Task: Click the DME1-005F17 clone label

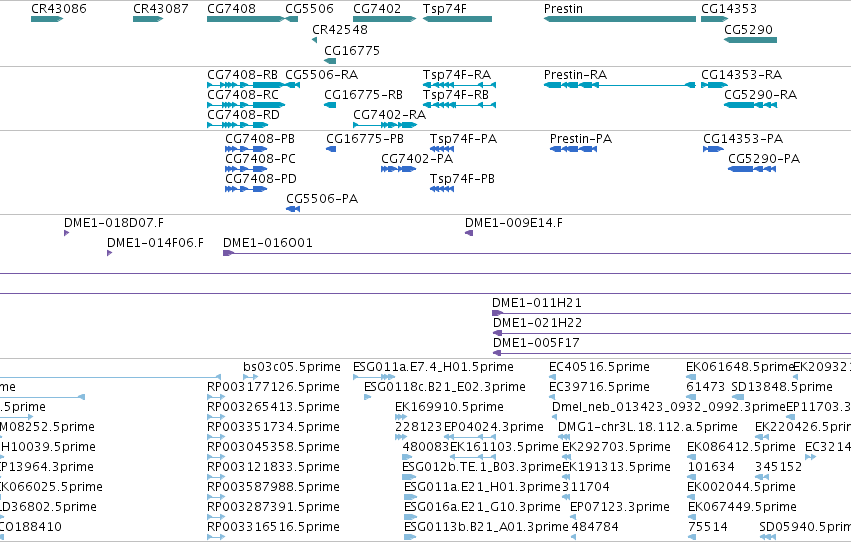Action: (x=536, y=343)
